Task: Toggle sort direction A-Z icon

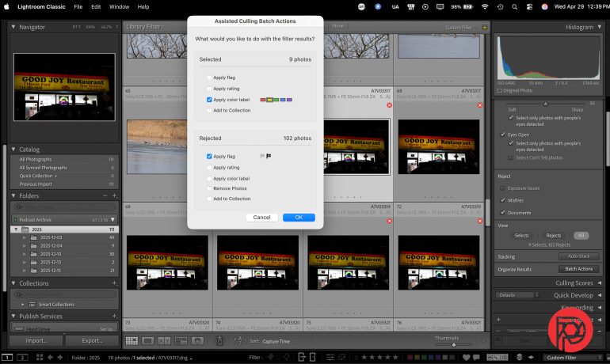Action: [239, 341]
